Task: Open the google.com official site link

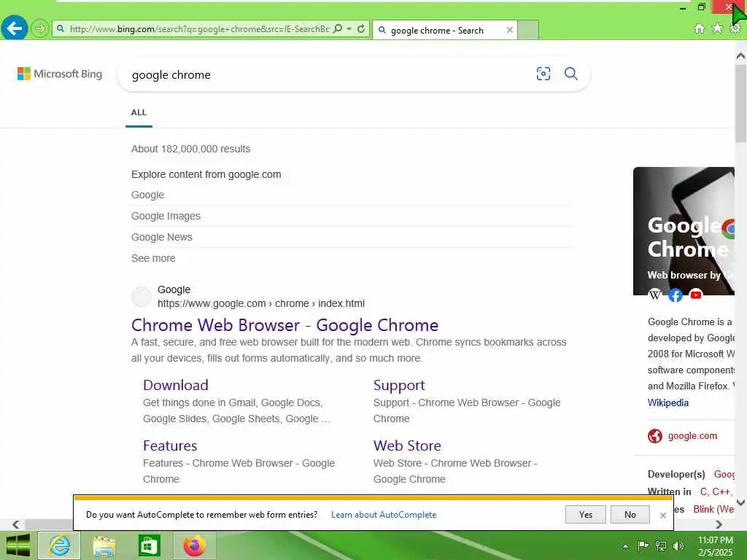Action: click(692, 436)
